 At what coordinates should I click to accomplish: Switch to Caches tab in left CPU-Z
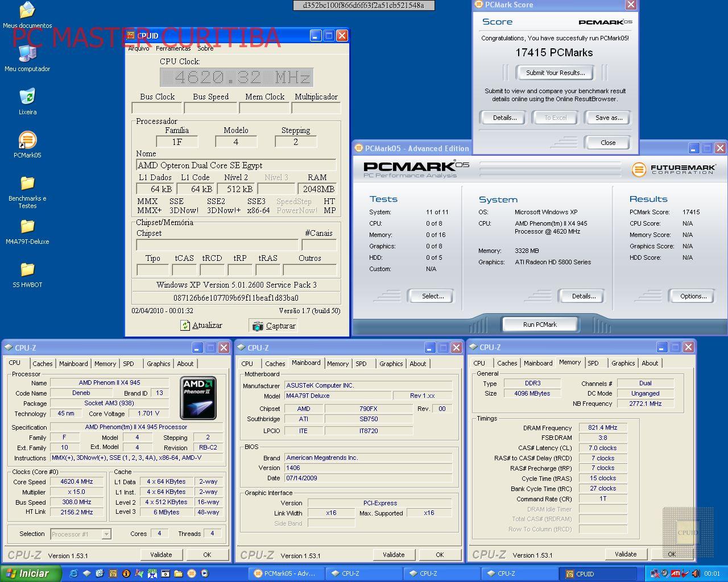[x=43, y=364]
